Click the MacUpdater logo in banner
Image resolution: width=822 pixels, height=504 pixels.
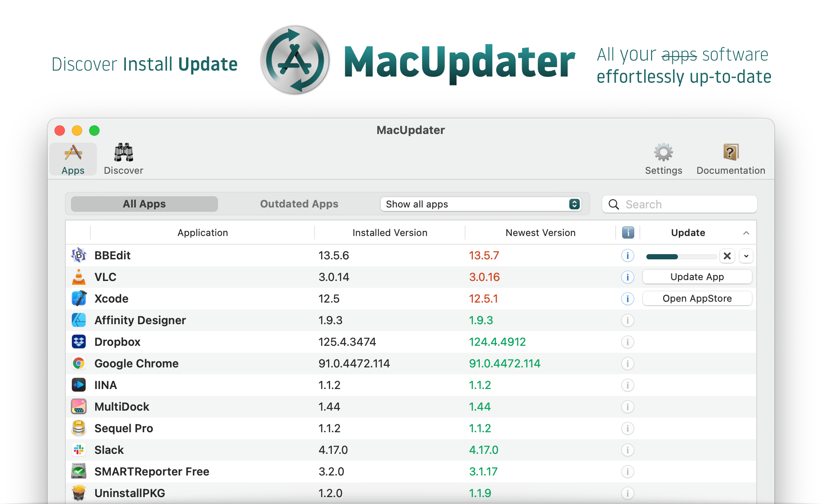click(295, 60)
